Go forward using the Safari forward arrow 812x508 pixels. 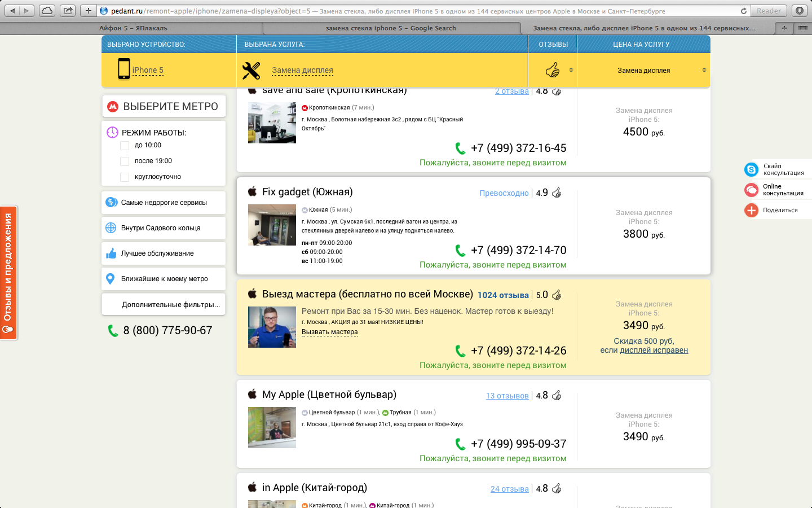[27, 11]
